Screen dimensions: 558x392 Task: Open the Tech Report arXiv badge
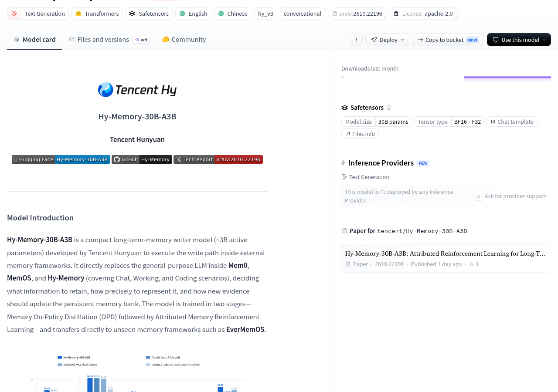[218, 159]
